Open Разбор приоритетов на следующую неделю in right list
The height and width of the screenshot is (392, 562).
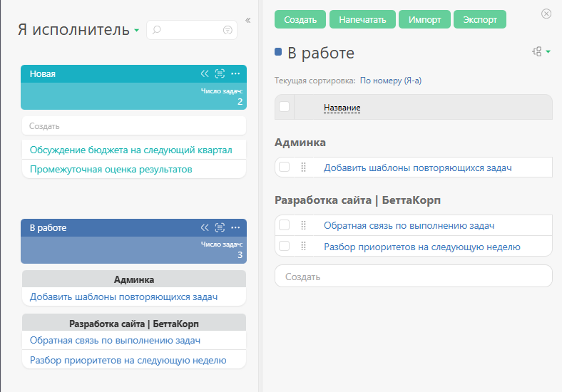pos(422,247)
